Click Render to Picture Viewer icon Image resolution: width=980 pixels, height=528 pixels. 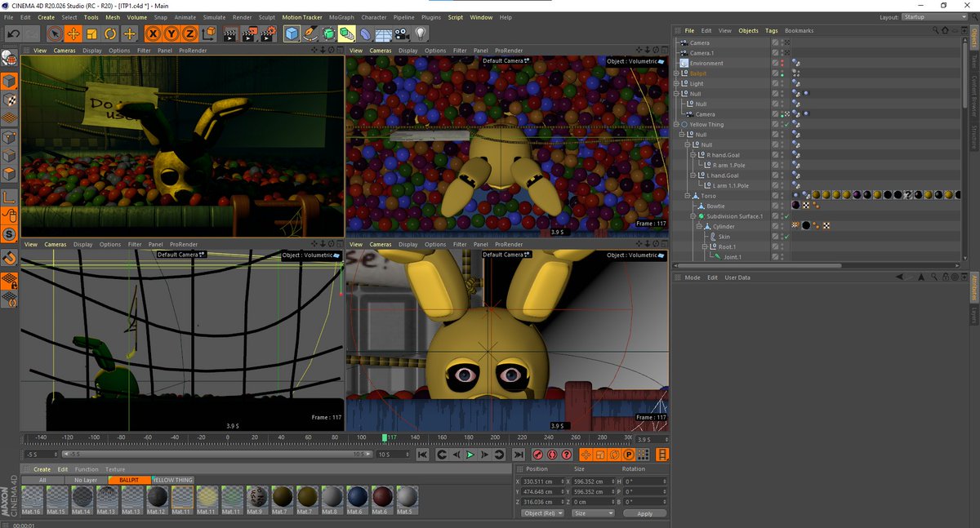coord(249,33)
